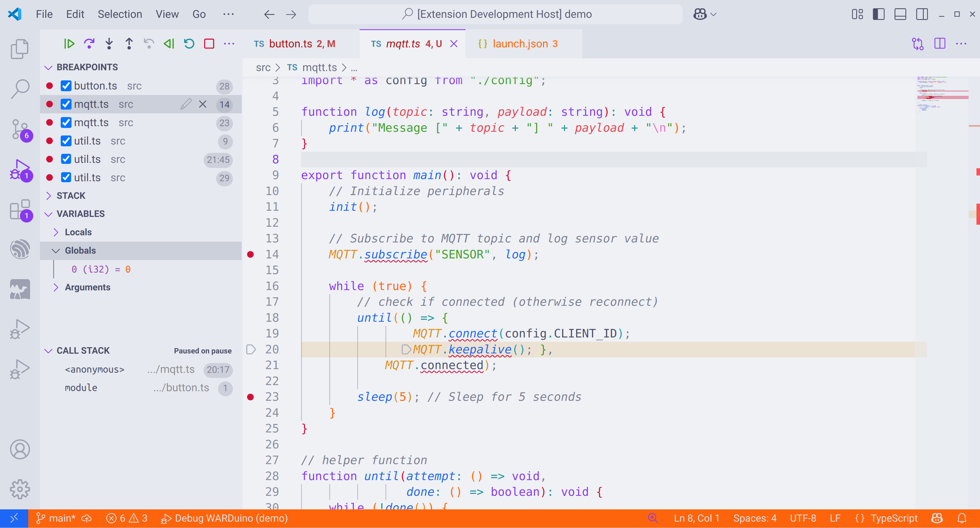Toggle the primary side bar icon
980x528 pixels.
pyautogui.click(x=879, y=14)
